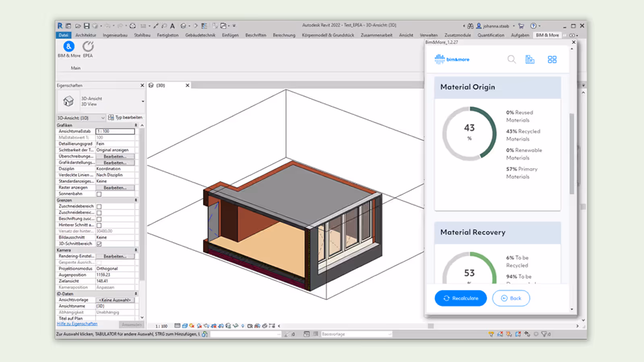The width and height of the screenshot is (644, 362).
Task: Uncheck the 3D-Schnittbereich checkbox
Action: (x=99, y=244)
